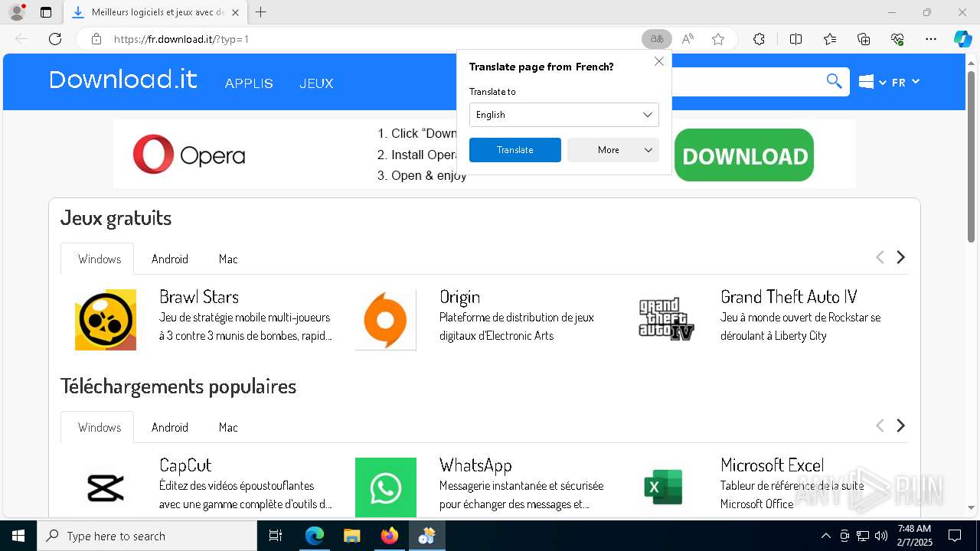Open Task View on taskbar
This screenshot has width=980, height=551.
click(x=276, y=536)
